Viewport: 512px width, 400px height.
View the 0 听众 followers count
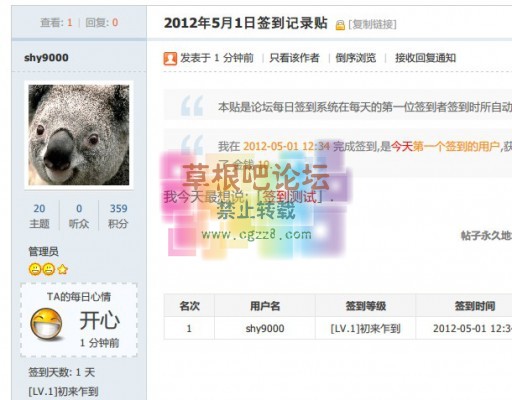[79, 216]
